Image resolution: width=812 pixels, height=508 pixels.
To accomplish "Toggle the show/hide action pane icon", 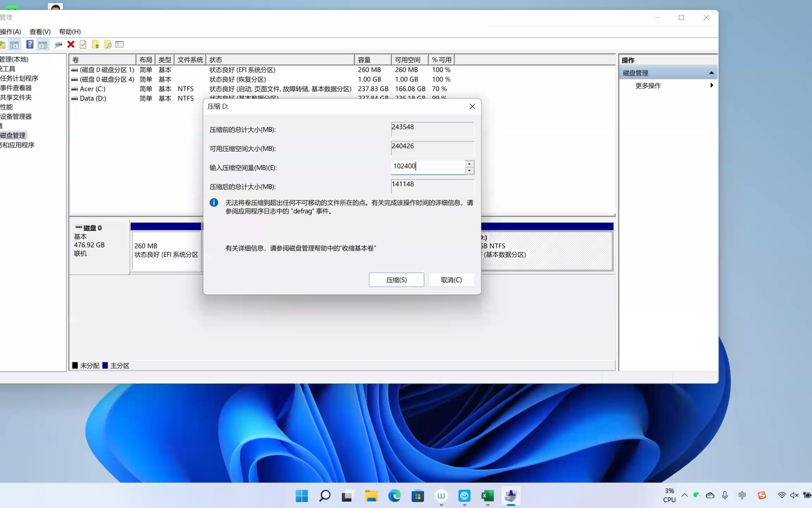I will point(43,44).
